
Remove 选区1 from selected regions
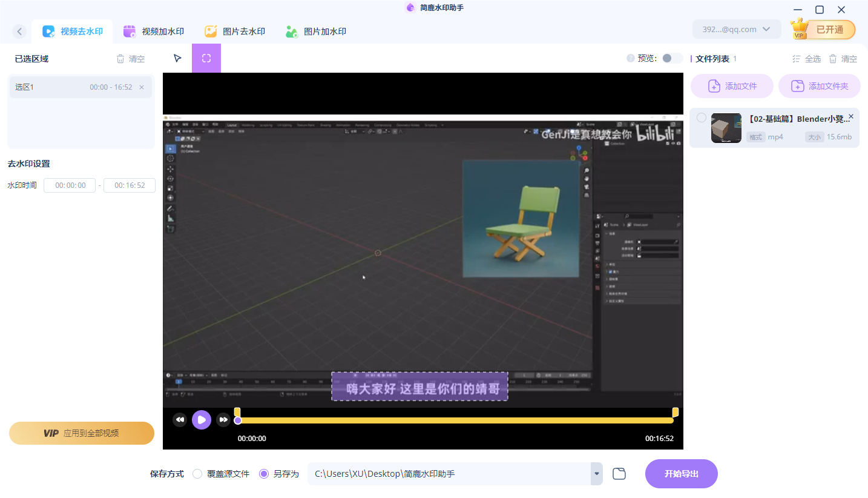pos(142,87)
